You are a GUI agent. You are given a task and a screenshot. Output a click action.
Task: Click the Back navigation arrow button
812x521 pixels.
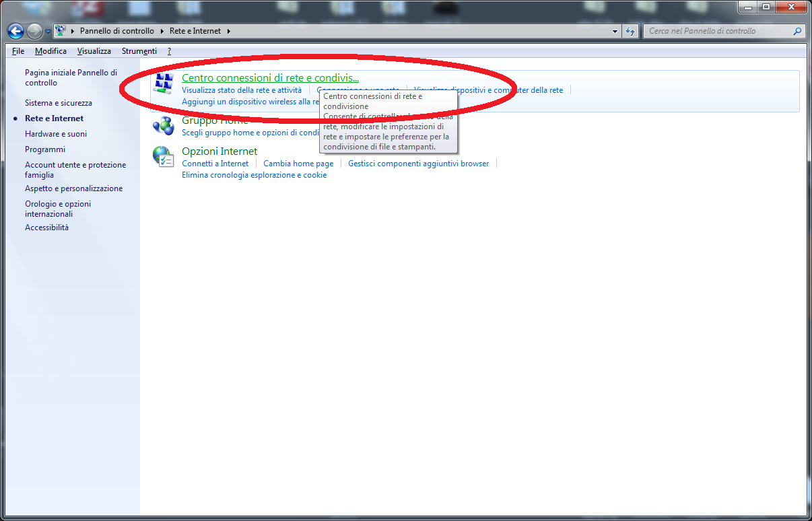tap(15, 31)
